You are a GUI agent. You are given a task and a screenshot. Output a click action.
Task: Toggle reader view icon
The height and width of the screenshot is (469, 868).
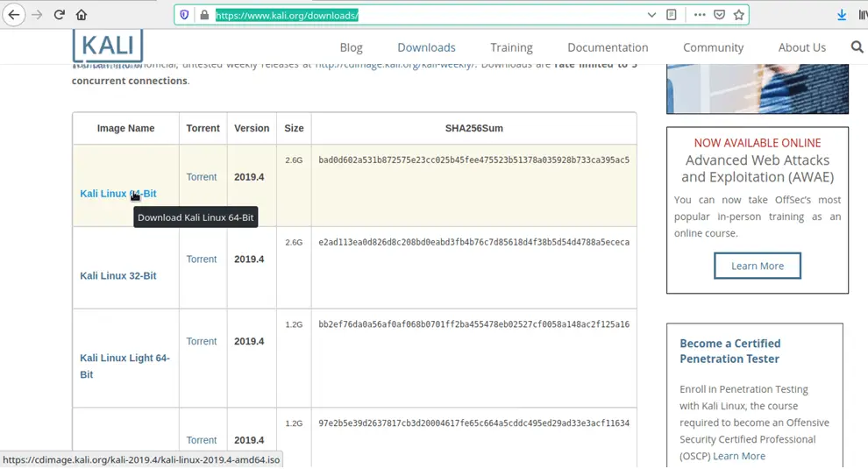(x=672, y=15)
